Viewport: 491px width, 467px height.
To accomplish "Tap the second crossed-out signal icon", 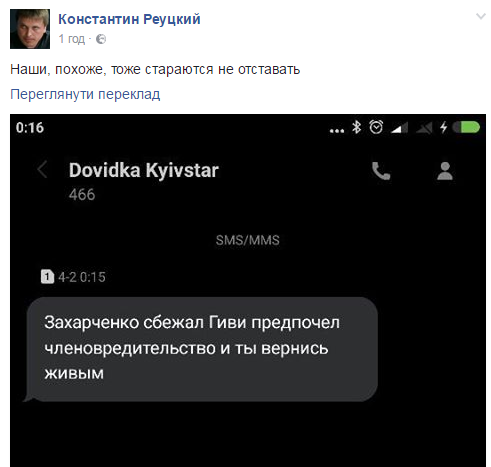I will point(424,128).
